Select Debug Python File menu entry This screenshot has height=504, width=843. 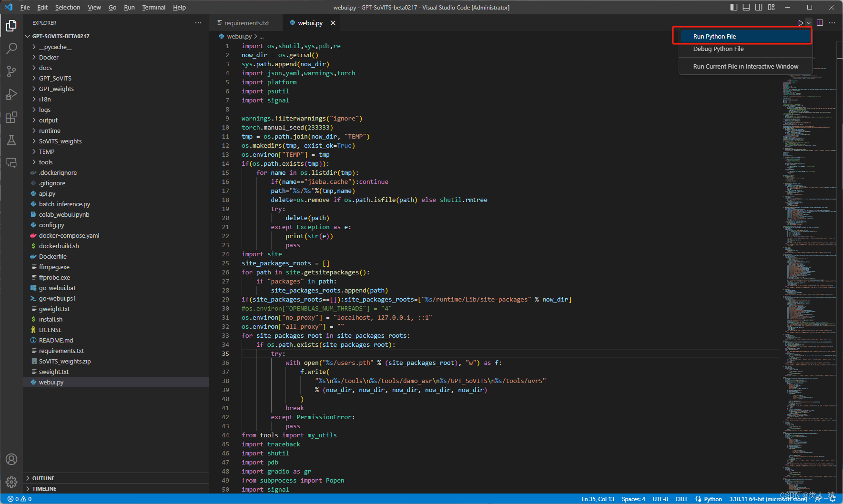[745, 49]
